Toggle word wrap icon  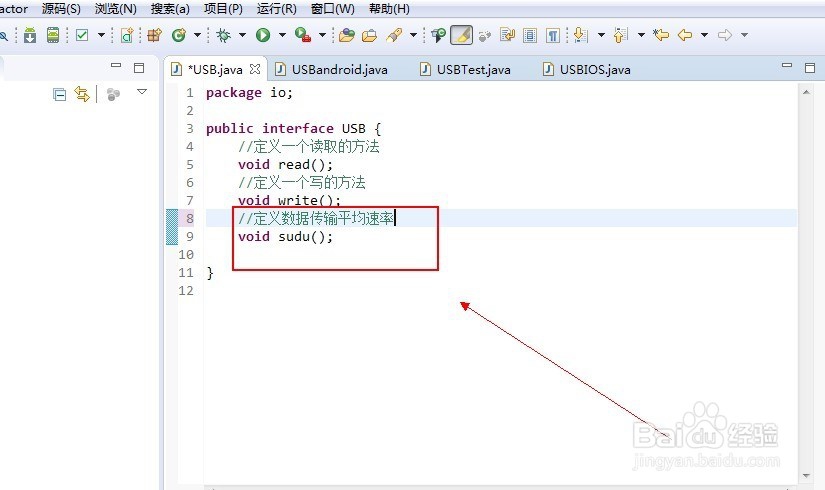pos(507,35)
